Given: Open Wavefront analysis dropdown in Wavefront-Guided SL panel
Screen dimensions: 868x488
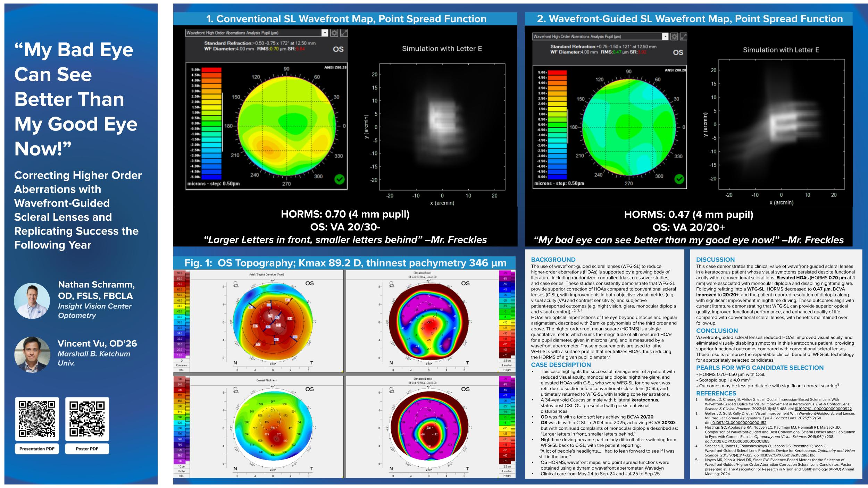Looking at the screenshot, I should tap(665, 36).
